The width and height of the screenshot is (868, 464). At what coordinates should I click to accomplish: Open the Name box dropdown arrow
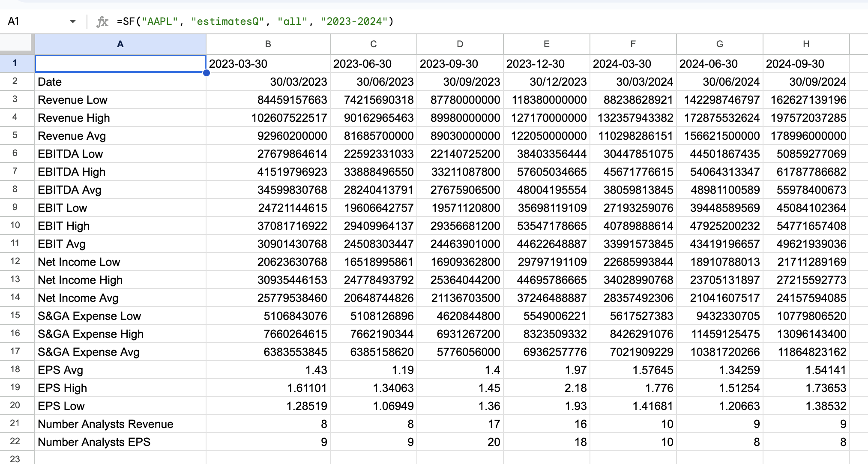click(73, 21)
